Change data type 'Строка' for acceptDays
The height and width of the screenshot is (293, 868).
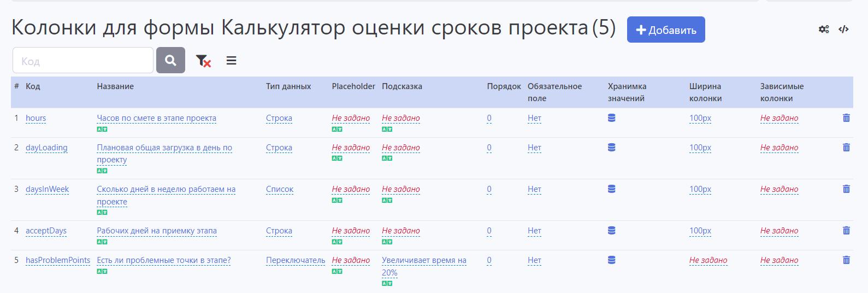tap(279, 231)
